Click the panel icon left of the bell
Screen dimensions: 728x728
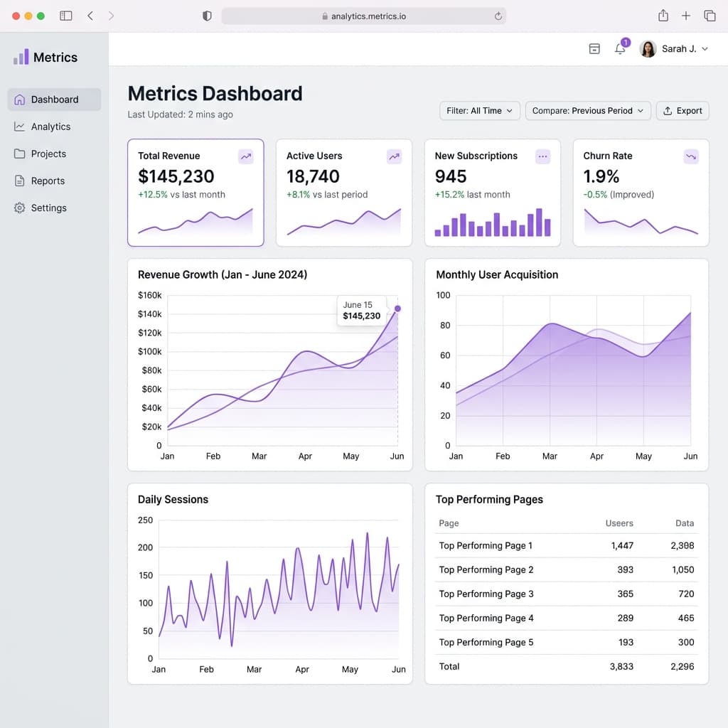[x=594, y=48]
